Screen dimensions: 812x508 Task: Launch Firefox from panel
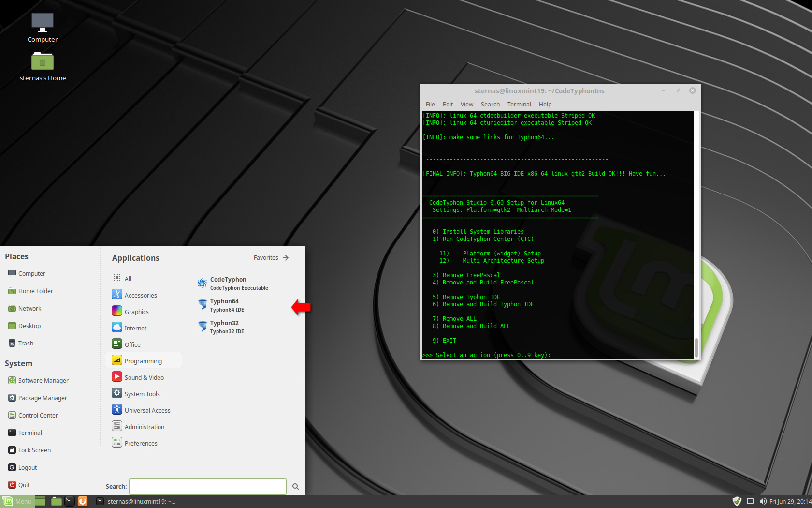(83, 501)
